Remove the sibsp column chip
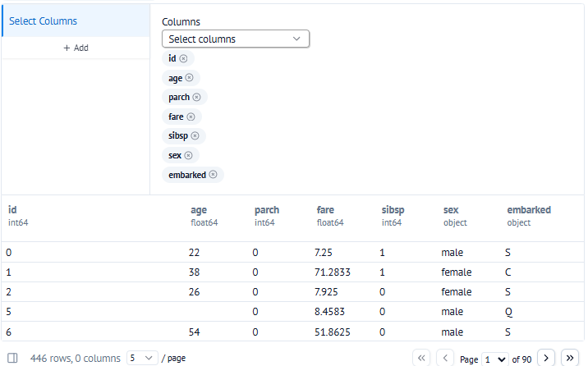Viewport: 588px width, 366px height. click(x=195, y=135)
